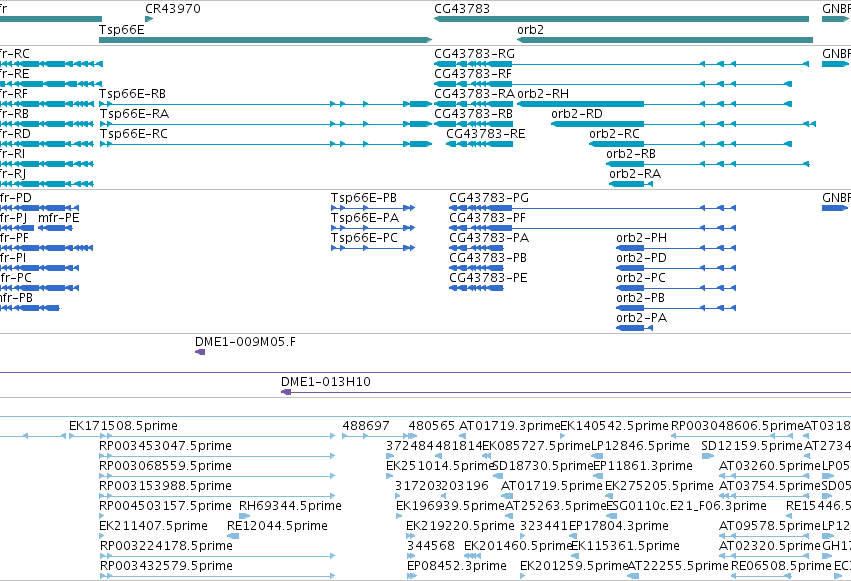The width and height of the screenshot is (851, 581).
Task: Open EST EP17804.3prime
Action: tap(619, 526)
